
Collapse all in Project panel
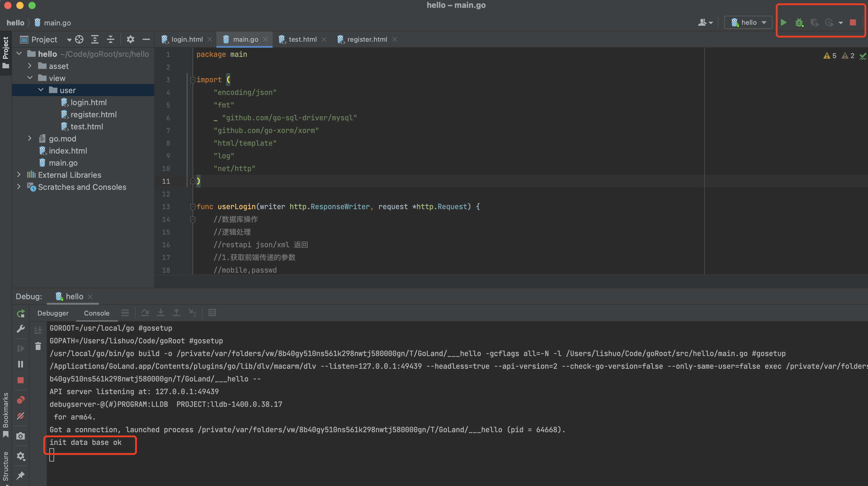[x=111, y=39]
